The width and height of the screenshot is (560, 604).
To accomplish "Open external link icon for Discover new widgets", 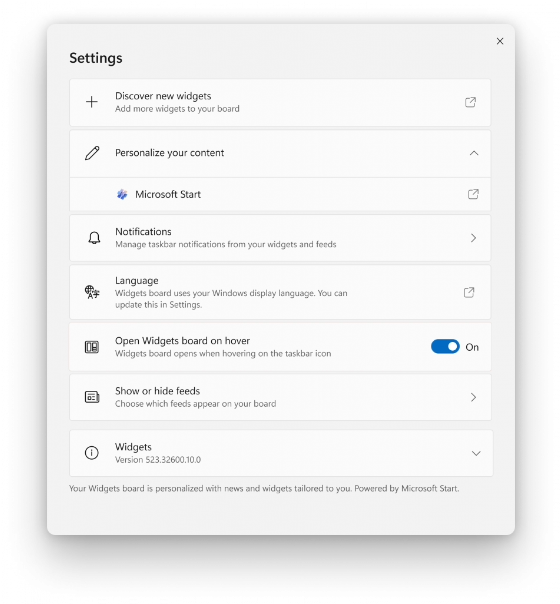I will (x=470, y=102).
